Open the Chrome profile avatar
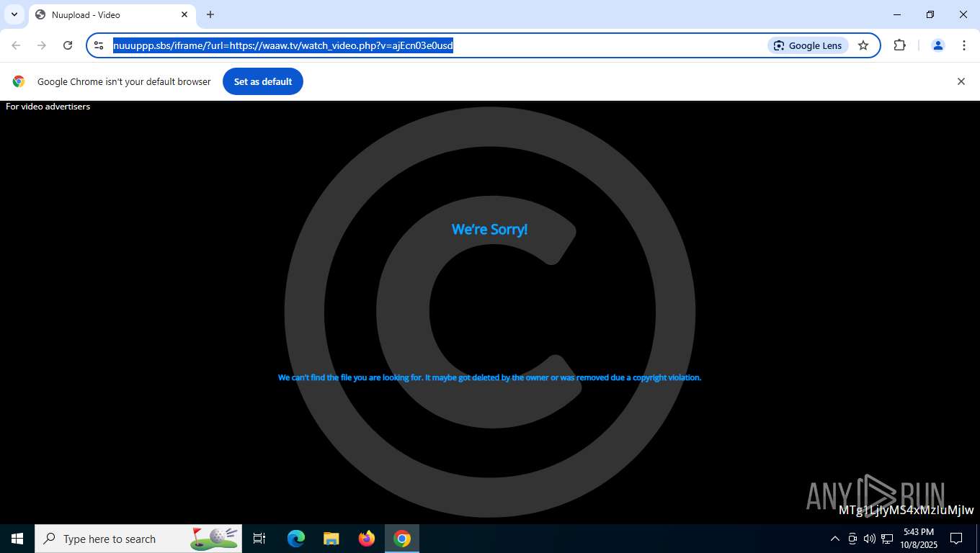 coord(938,45)
